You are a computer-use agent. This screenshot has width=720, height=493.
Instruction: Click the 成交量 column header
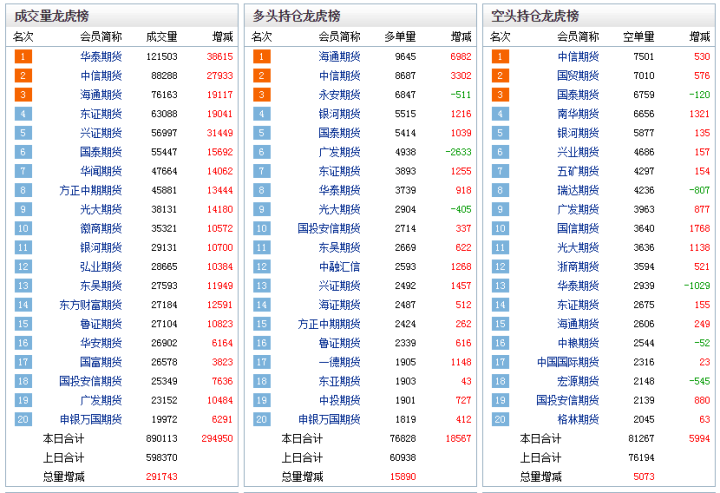162,37
